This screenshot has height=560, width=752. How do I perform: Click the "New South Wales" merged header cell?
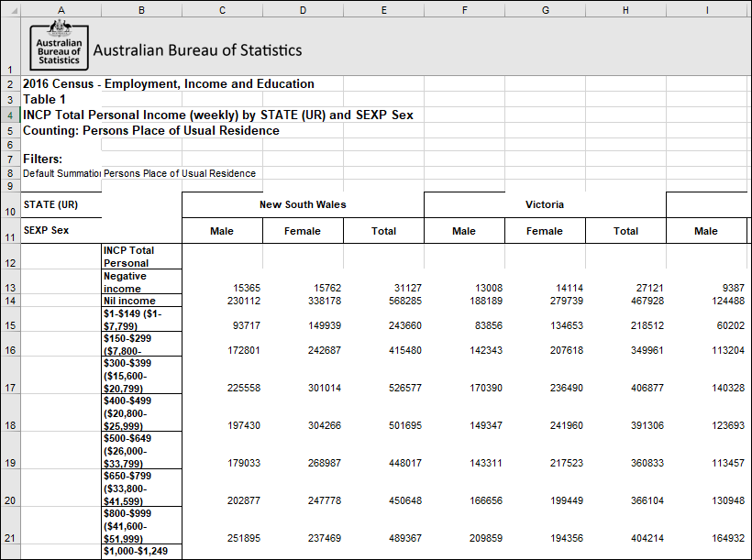(303, 204)
